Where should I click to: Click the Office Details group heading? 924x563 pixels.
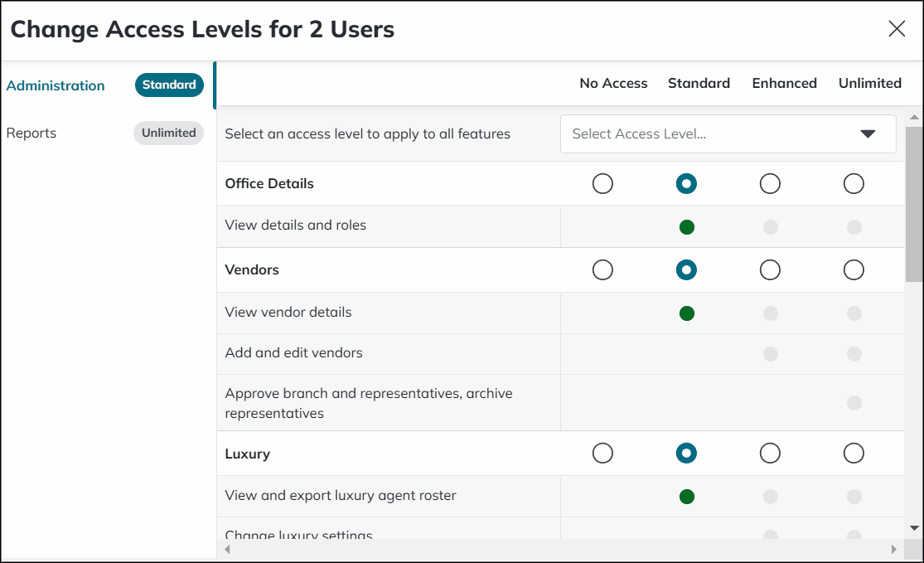click(269, 183)
